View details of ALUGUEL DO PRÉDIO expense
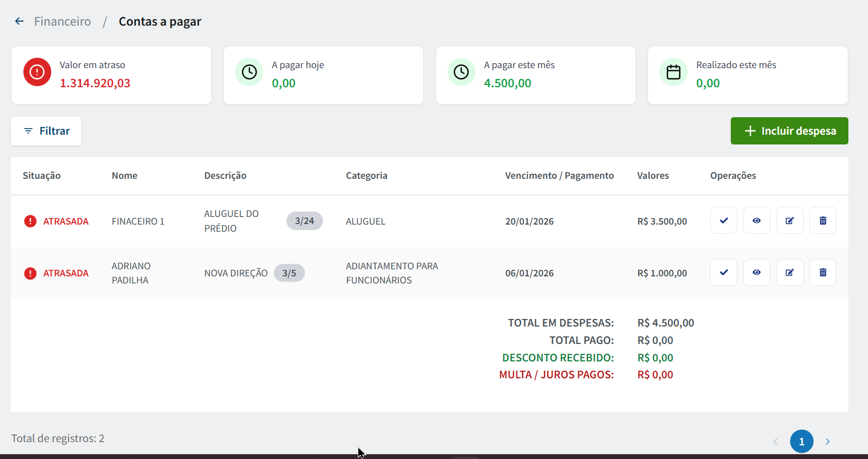The width and height of the screenshot is (868, 459). [x=756, y=221]
